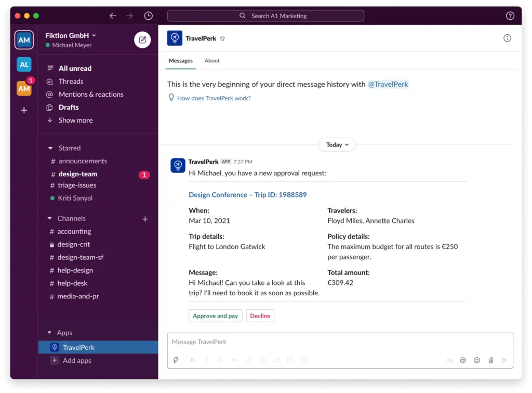The width and height of the screenshot is (532, 393).
Task: Mention someone with the @ icon
Action: click(463, 360)
